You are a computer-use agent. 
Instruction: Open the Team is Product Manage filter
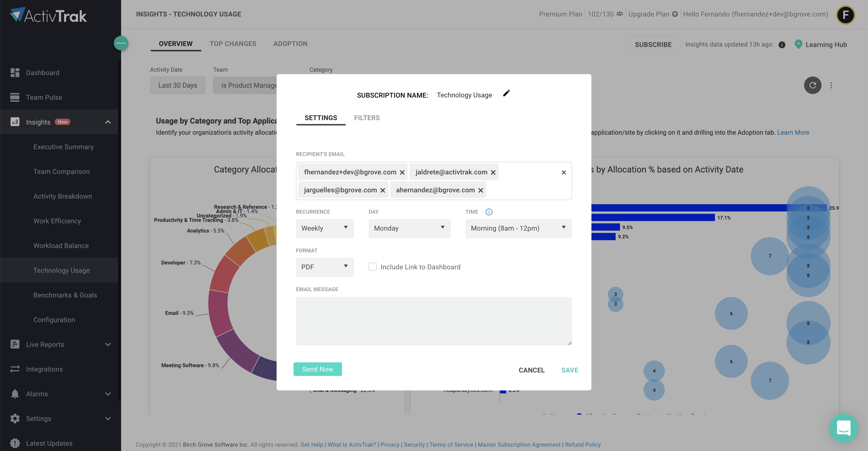pos(245,86)
